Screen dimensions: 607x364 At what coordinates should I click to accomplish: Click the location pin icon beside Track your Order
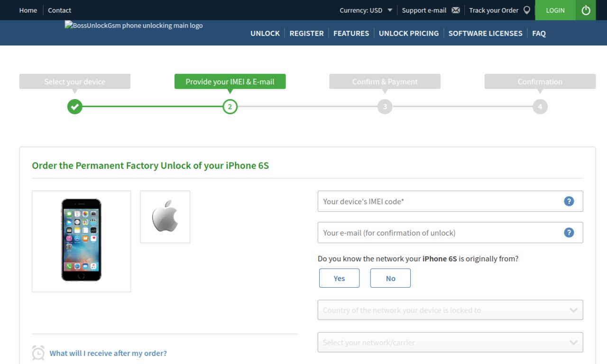tap(526, 10)
